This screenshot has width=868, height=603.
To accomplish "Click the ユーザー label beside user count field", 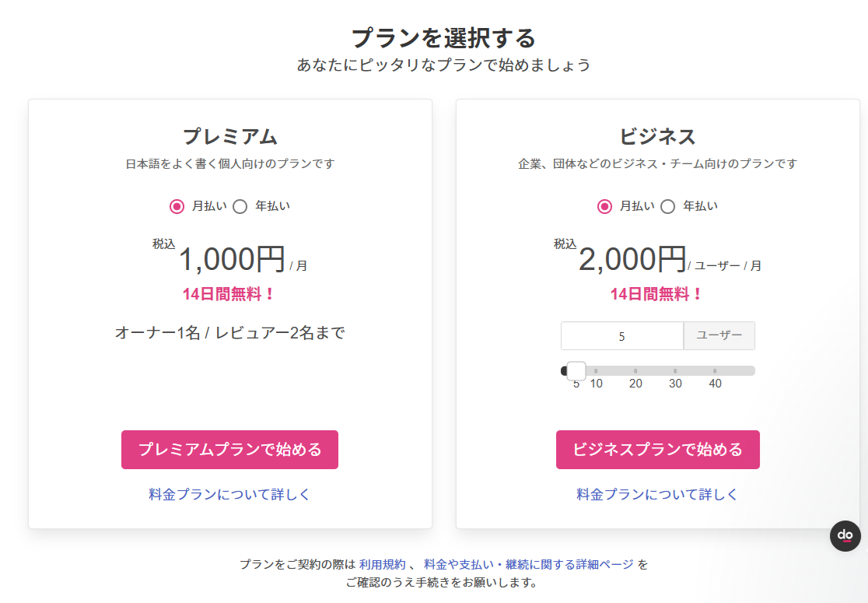I will tap(719, 336).
